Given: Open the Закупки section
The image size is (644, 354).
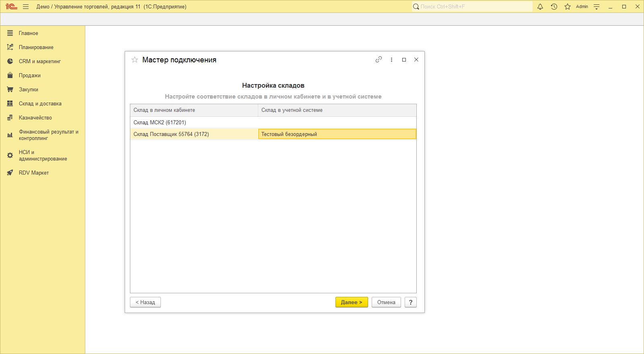Looking at the screenshot, I should pyautogui.click(x=29, y=89).
